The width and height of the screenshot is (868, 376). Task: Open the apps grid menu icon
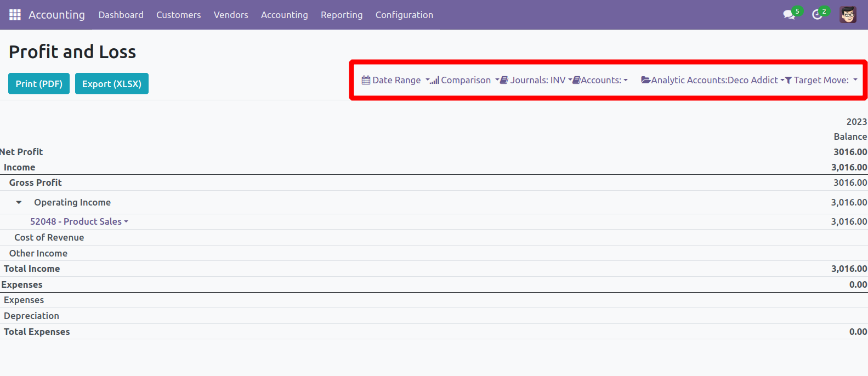pyautogui.click(x=15, y=15)
